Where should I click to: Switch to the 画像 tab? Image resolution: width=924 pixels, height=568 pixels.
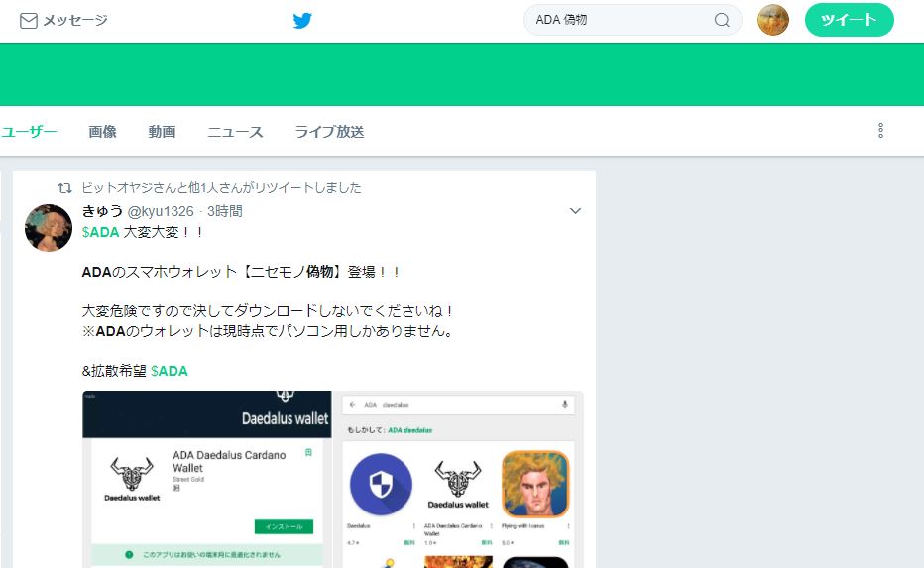click(102, 132)
